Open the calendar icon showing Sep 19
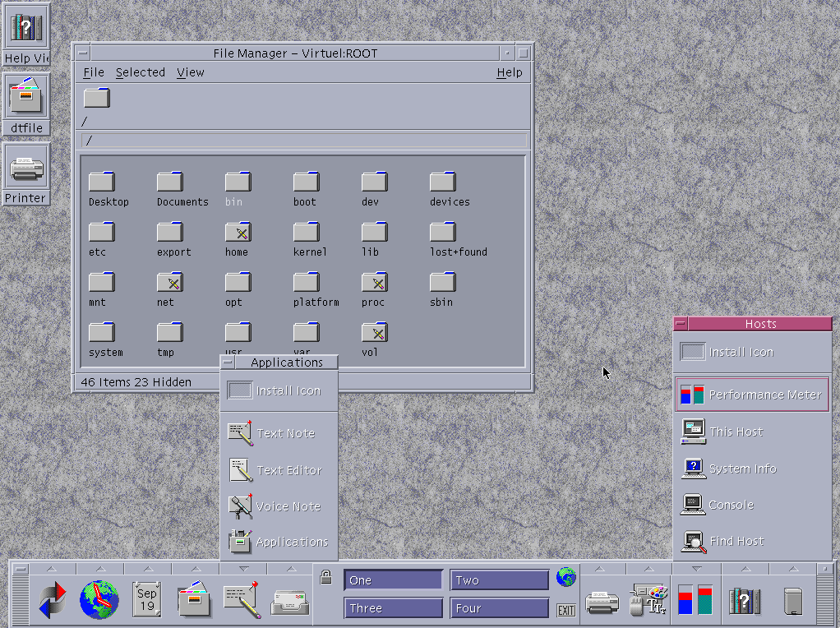 point(147,600)
